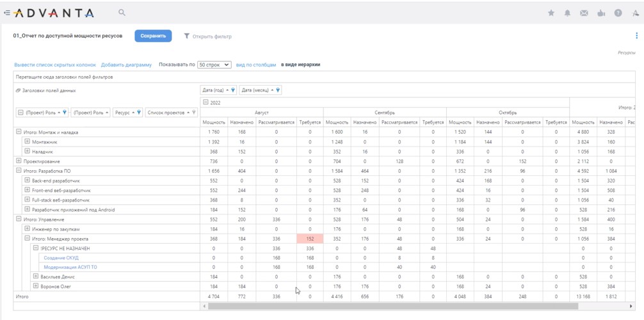The height and width of the screenshot is (320, 644).
Task: Open Модернизация АСУП ТО project link
Action: (70, 268)
